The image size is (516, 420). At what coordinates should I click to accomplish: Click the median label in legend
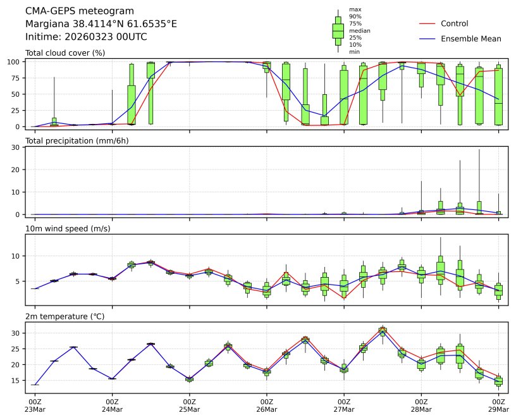360,30
